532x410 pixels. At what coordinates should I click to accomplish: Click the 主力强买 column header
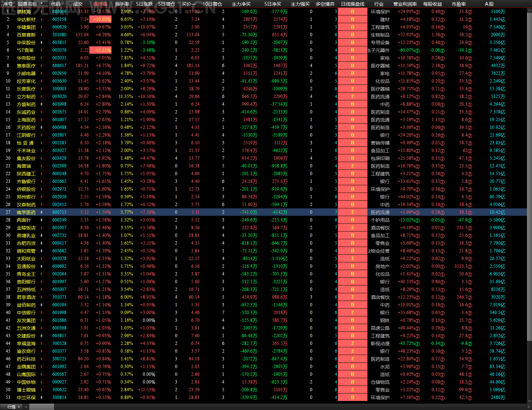click(x=300, y=4)
